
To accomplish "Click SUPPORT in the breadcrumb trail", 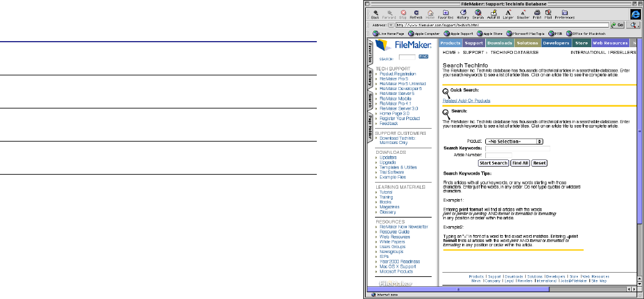I will click(472, 53).
